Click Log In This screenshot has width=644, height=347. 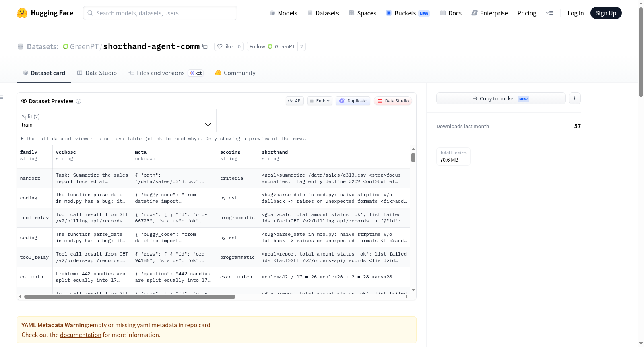576,13
